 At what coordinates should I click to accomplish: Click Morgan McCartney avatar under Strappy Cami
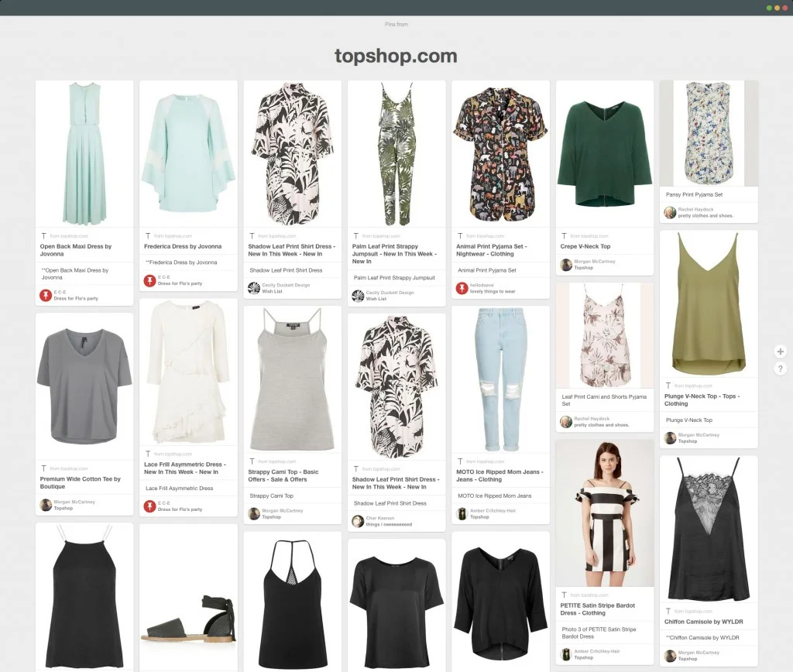click(x=254, y=514)
